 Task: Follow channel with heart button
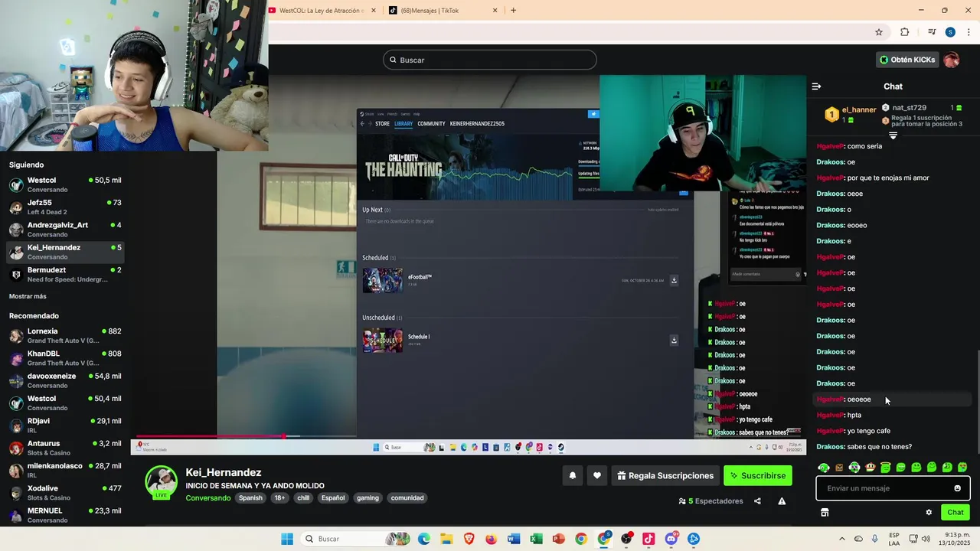click(597, 475)
